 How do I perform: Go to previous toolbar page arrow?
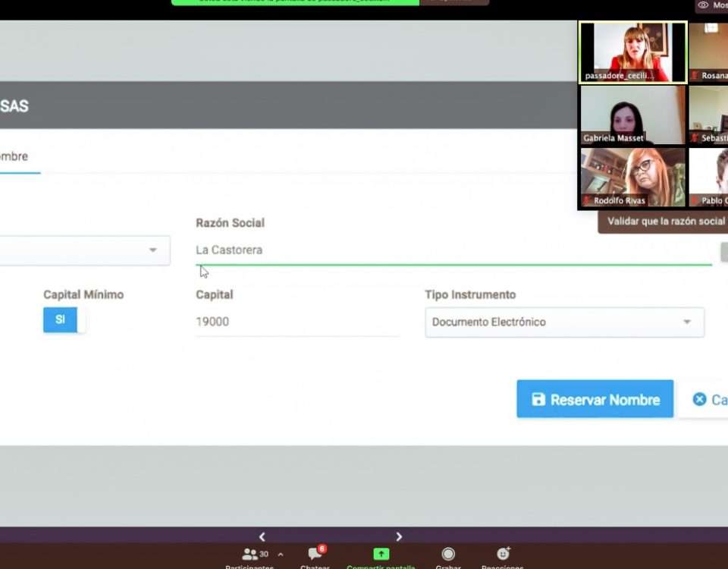[x=262, y=537]
